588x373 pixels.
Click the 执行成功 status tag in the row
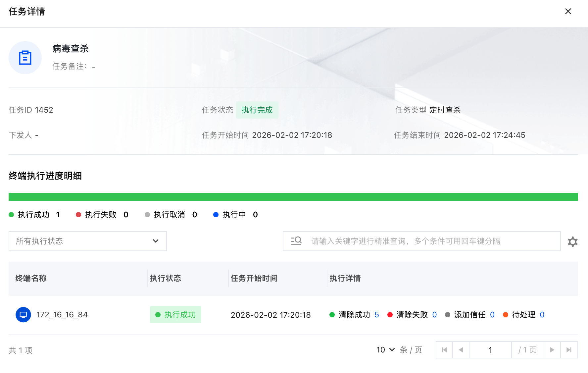(175, 315)
